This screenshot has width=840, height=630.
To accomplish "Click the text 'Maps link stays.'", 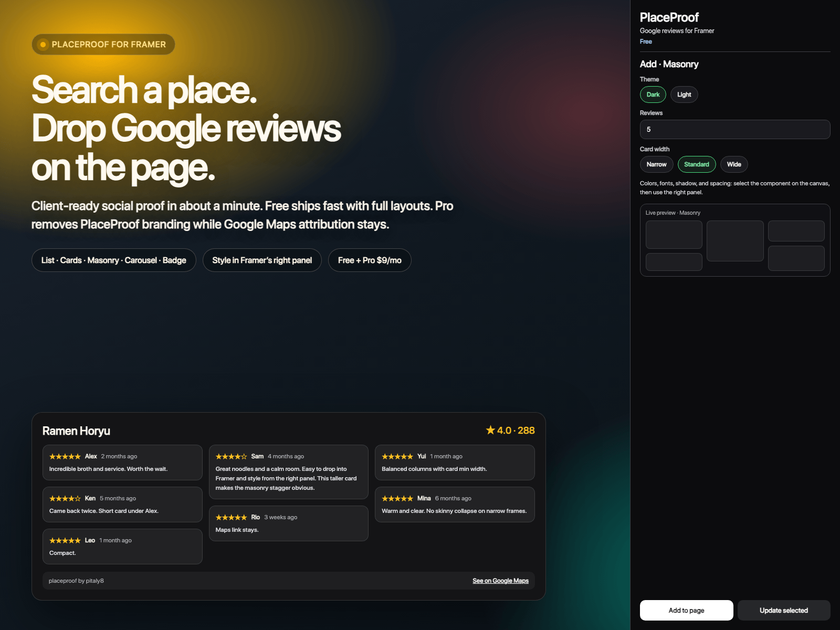I will 237,530.
